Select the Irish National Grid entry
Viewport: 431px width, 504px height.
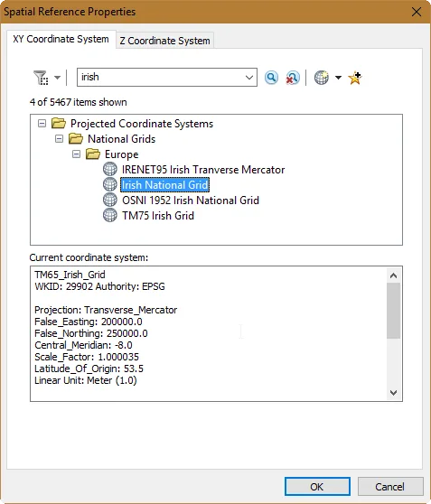pos(164,185)
